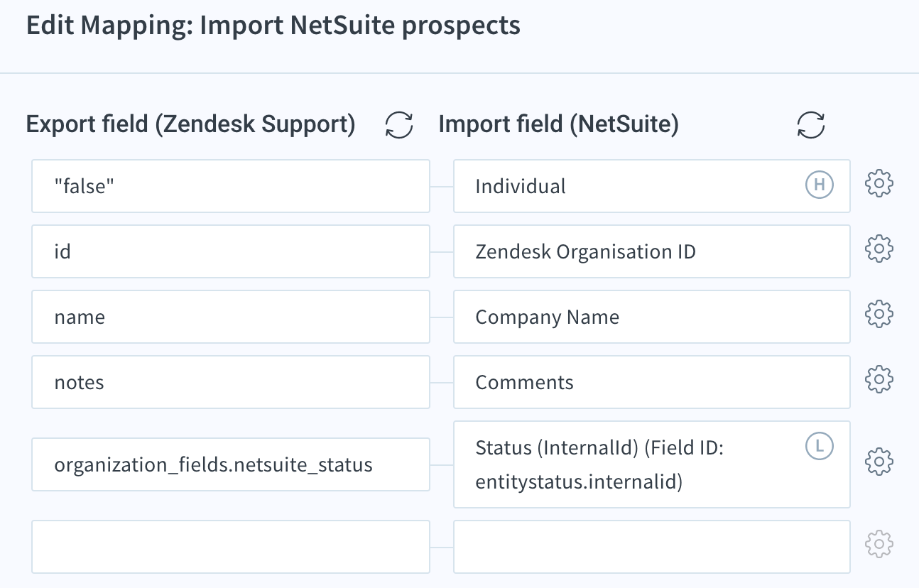Open the Zendesk Organisation ID import field
Viewport: 919px width, 588px height.
click(x=652, y=251)
